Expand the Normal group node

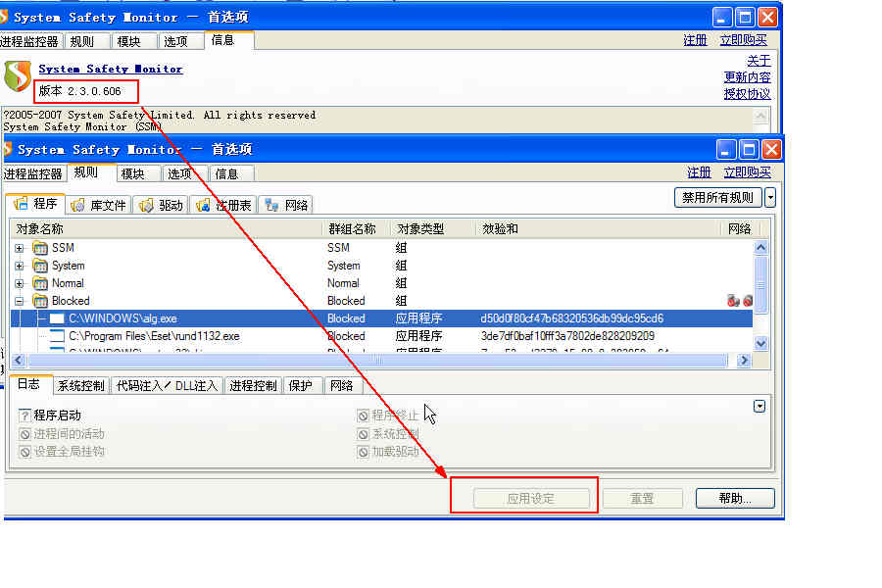click(20, 283)
